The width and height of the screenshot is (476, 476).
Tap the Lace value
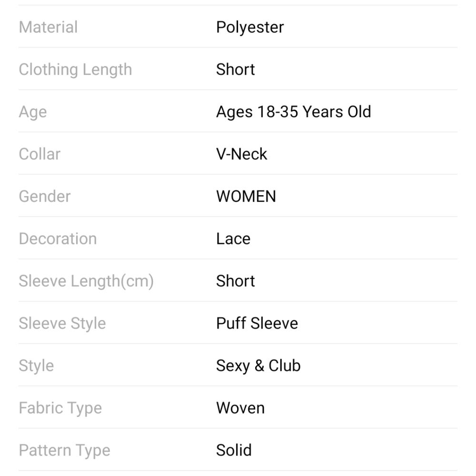coord(233,238)
